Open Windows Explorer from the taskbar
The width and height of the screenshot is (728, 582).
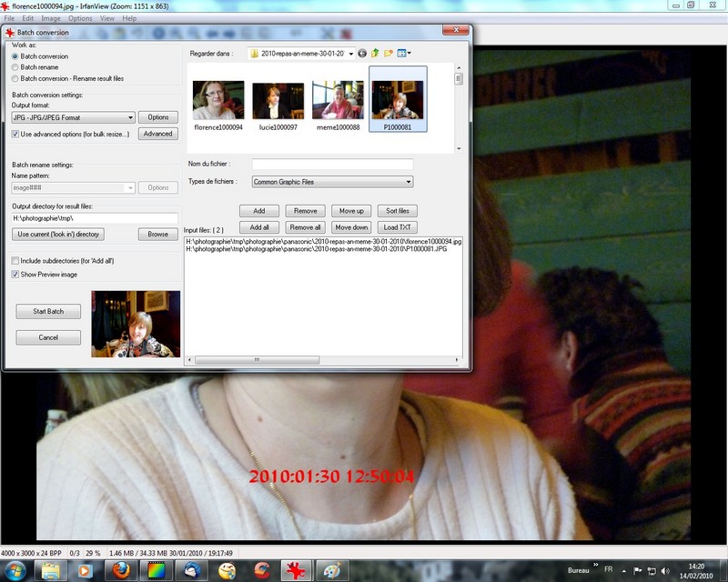[51, 570]
